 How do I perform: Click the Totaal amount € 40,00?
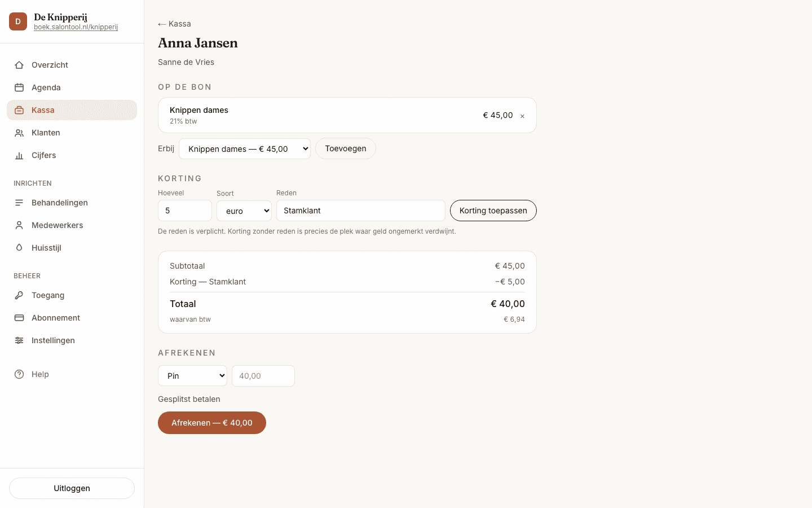507,304
